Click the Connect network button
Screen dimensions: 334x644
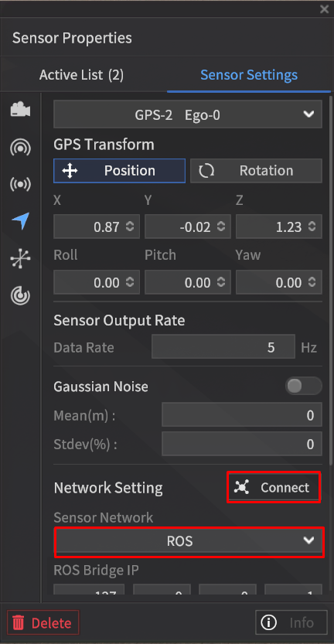coord(274,488)
